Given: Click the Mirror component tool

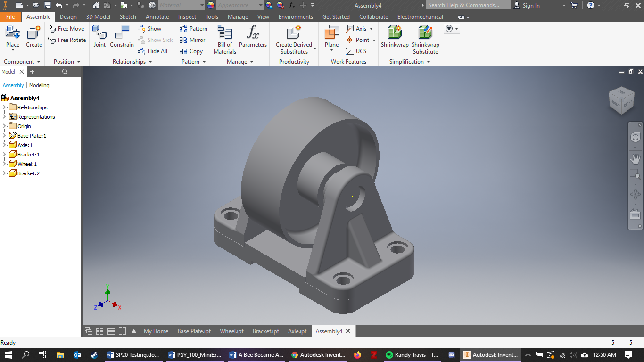Looking at the screenshot, I should (192, 40).
